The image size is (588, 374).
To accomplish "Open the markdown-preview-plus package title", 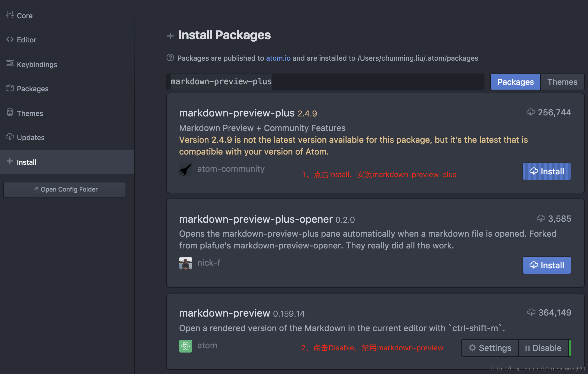I will click(237, 113).
